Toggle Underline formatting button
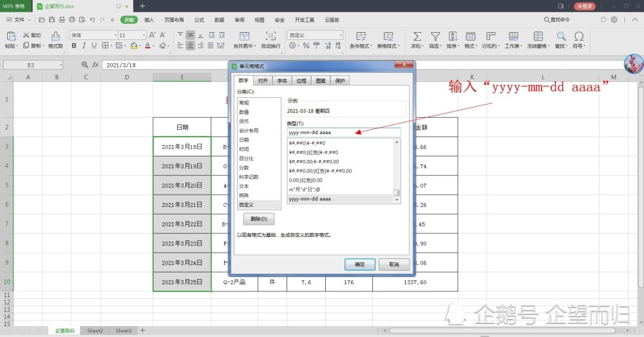Screen dimensions: 644x337 [x=94, y=46]
